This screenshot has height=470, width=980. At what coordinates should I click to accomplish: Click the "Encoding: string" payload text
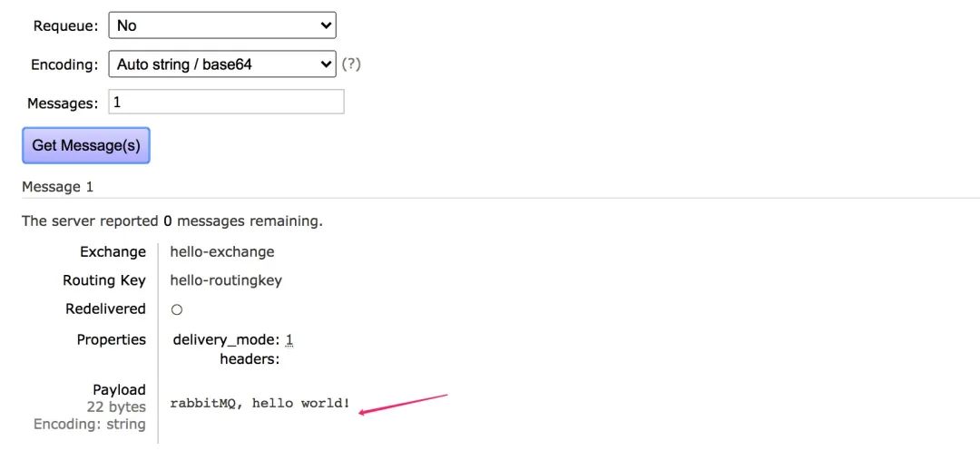[90, 424]
